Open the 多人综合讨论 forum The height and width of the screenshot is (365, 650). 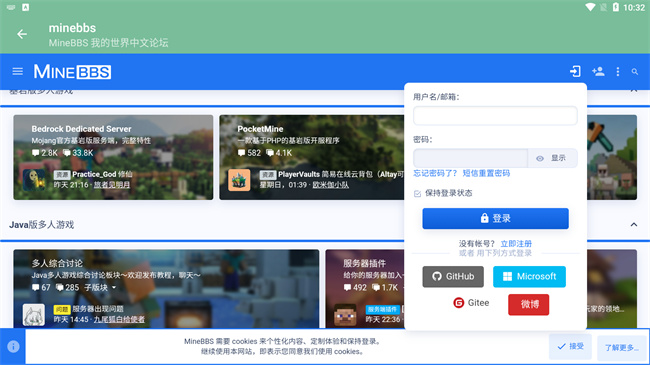click(57, 263)
